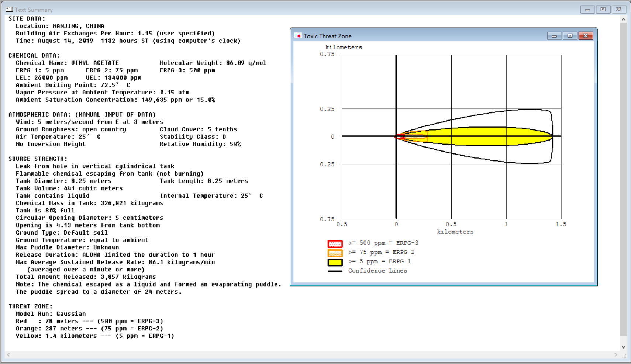This screenshot has height=364, width=631.
Task: Minimize the Toxic Threat Zone window
Action: [554, 36]
